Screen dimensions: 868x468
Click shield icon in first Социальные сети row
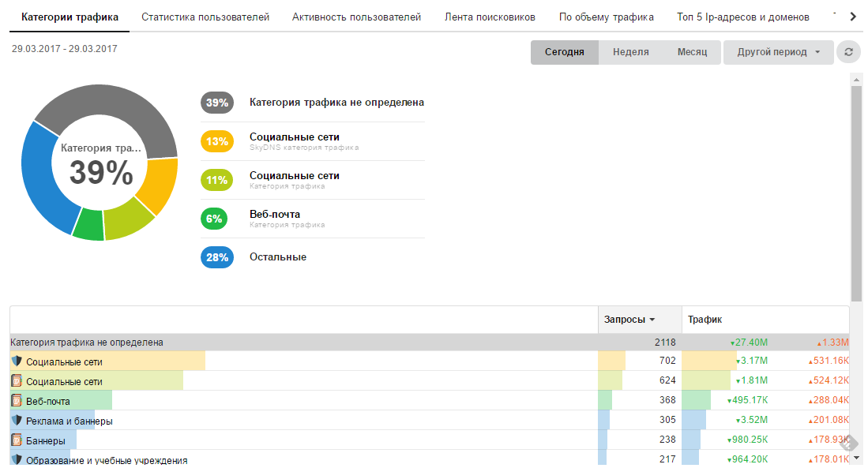17,361
